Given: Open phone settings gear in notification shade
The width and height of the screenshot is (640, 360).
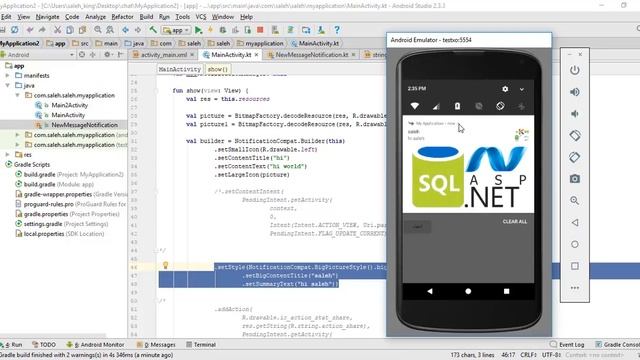Looking at the screenshot, I should pos(505,89).
